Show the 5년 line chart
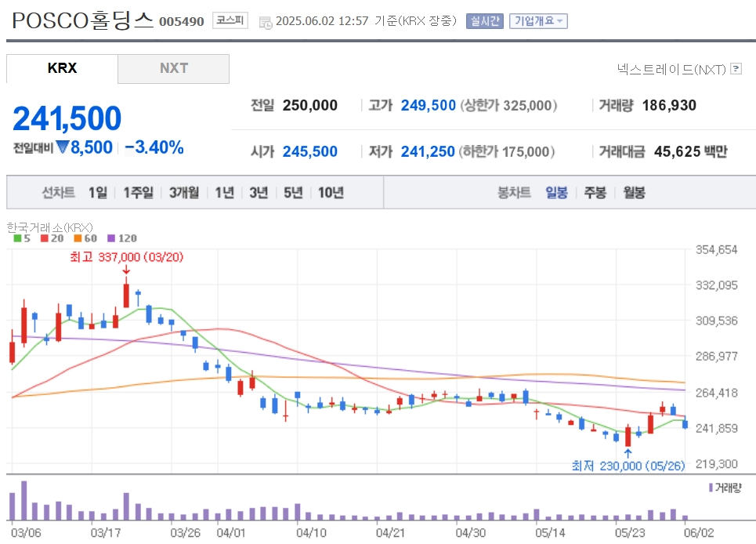 click(x=293, y=192)
